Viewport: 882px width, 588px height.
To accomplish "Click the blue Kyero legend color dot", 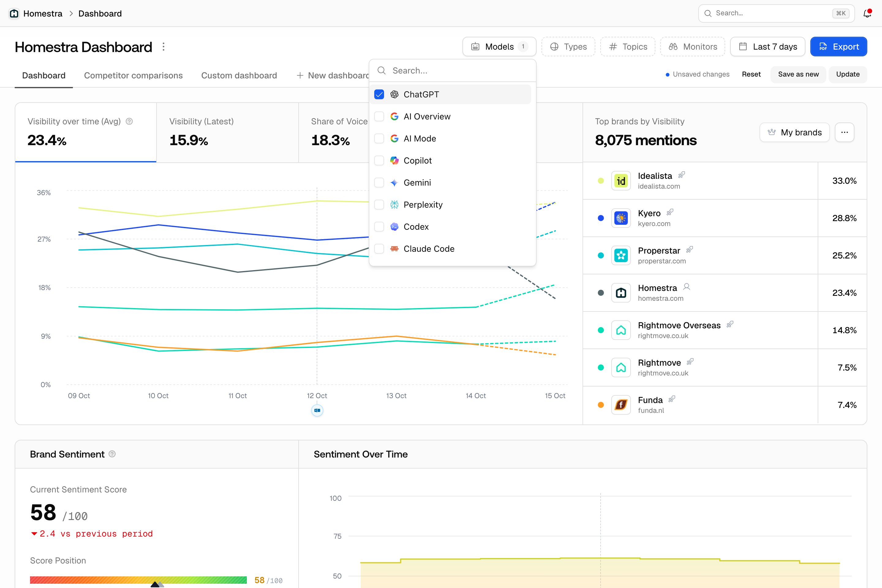I will click(x=601, y=218).
